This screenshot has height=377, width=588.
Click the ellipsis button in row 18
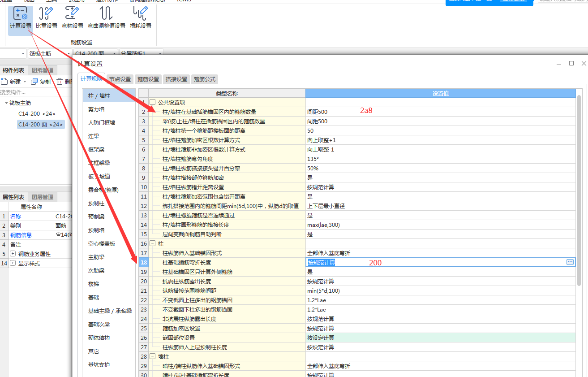click(570, 262)
